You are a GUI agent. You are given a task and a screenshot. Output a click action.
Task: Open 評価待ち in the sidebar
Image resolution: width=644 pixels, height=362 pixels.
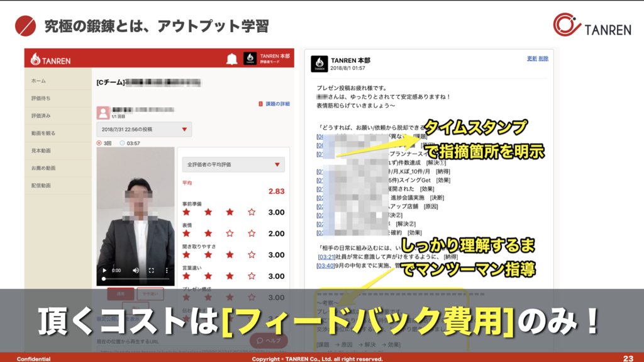[41, 98]
